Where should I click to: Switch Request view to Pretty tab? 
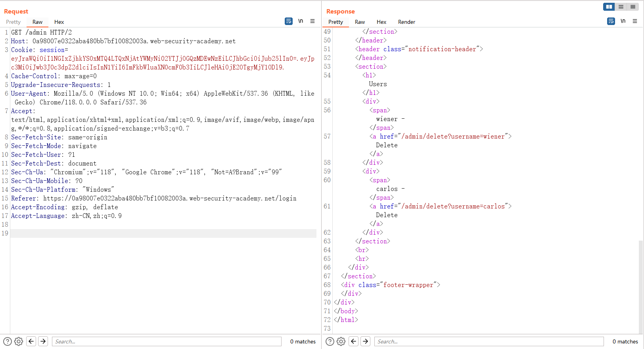pos(13,22)
